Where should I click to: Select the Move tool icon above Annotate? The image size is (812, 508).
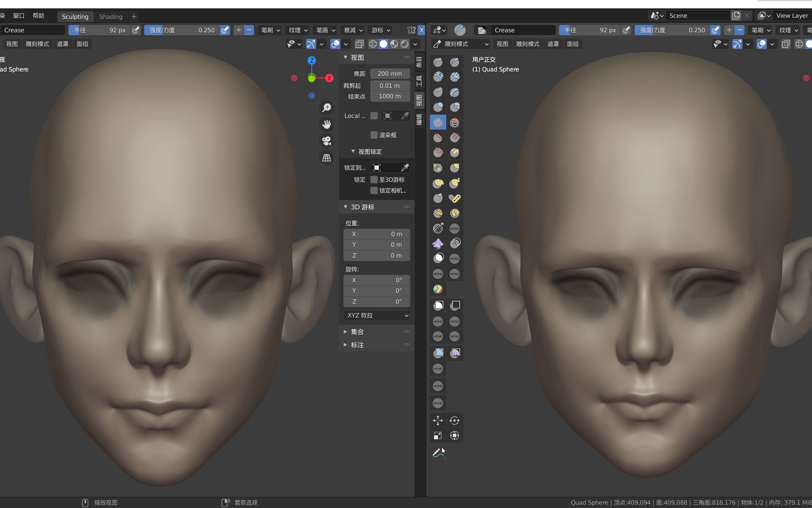coord(438,421)
